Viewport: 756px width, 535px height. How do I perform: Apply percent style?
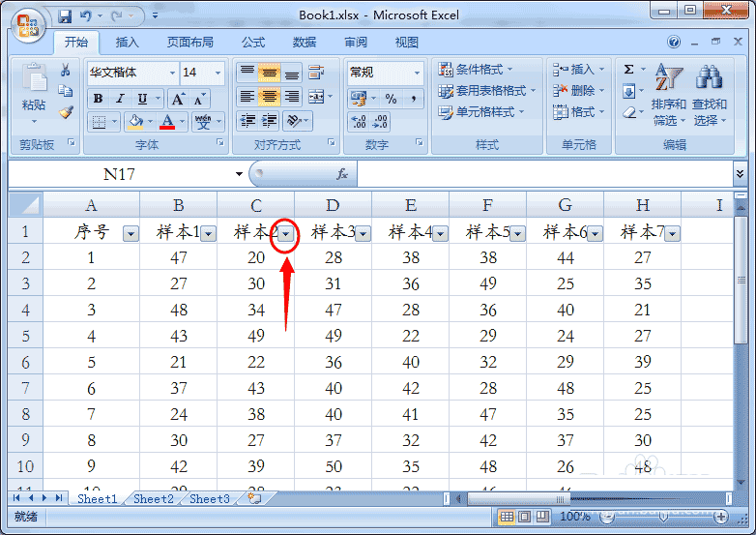391,99
